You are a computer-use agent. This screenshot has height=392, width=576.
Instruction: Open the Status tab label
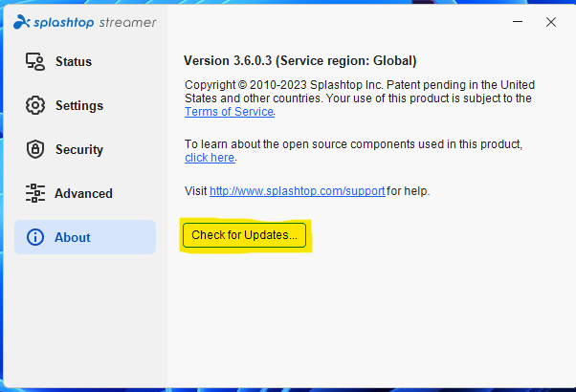coord(74,61)
